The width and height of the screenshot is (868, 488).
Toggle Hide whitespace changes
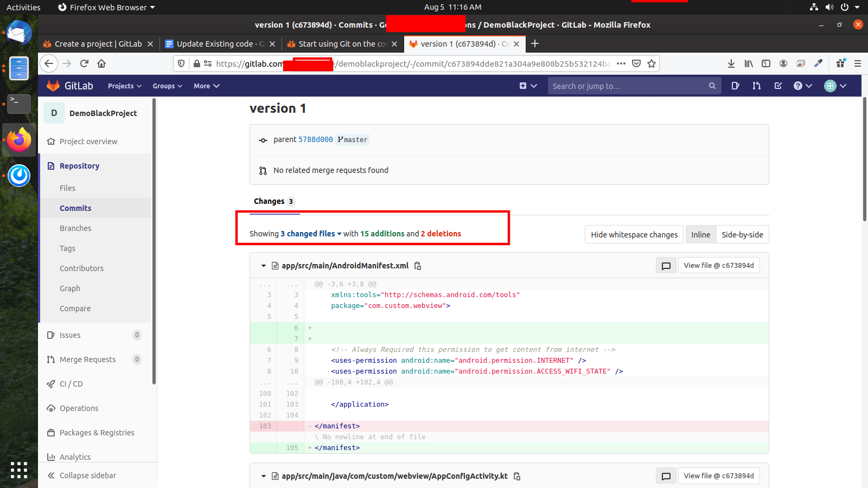tap(634, 235)
